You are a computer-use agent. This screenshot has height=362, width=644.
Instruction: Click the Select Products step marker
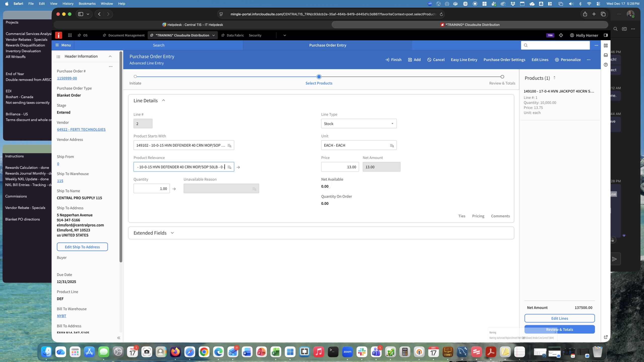click(319, 76)
